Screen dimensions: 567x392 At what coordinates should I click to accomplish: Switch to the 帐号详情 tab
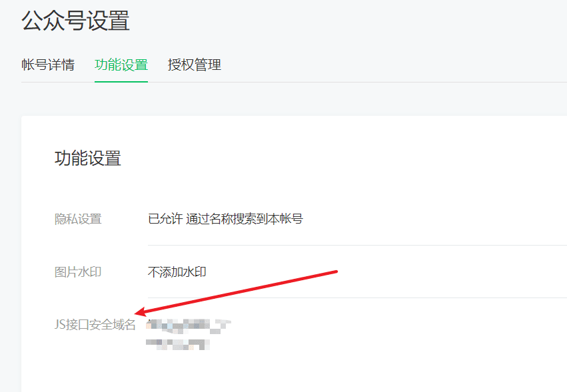(48, 65)
